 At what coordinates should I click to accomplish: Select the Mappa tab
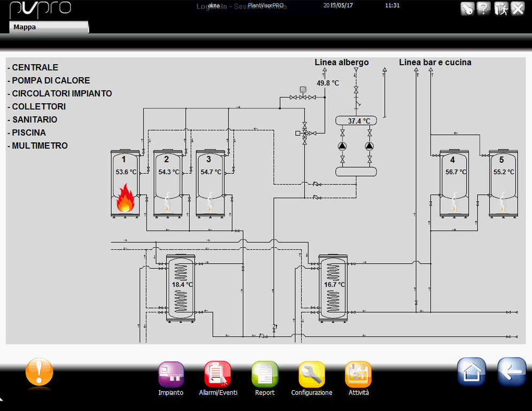[x=48, y=27]
